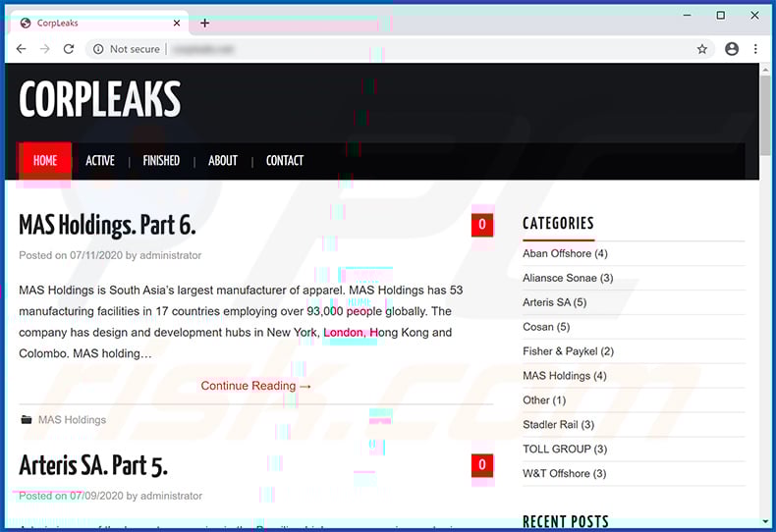Click Continue Reading link
Screen dimensions: 776x532
pyautogui.click(x=255, y=386)
